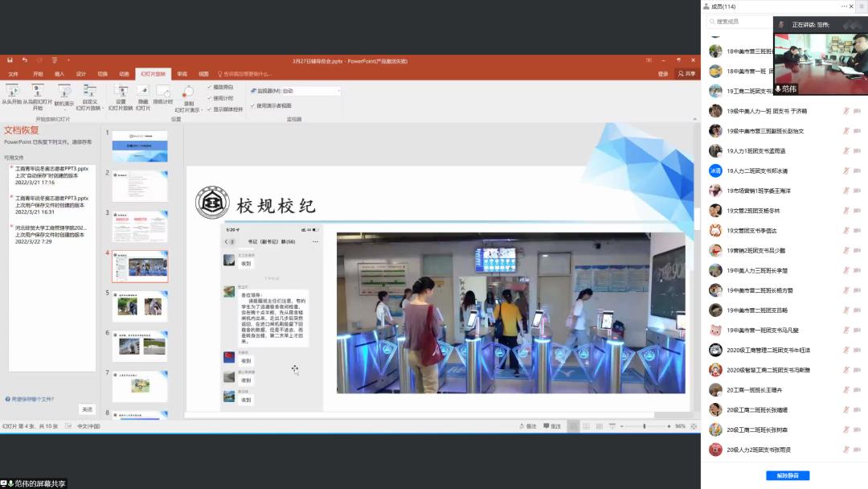Screen dimensions: 868x489
Task: Click 排练计时 rehearse timings icon
Action: click(x=163, y=92)
